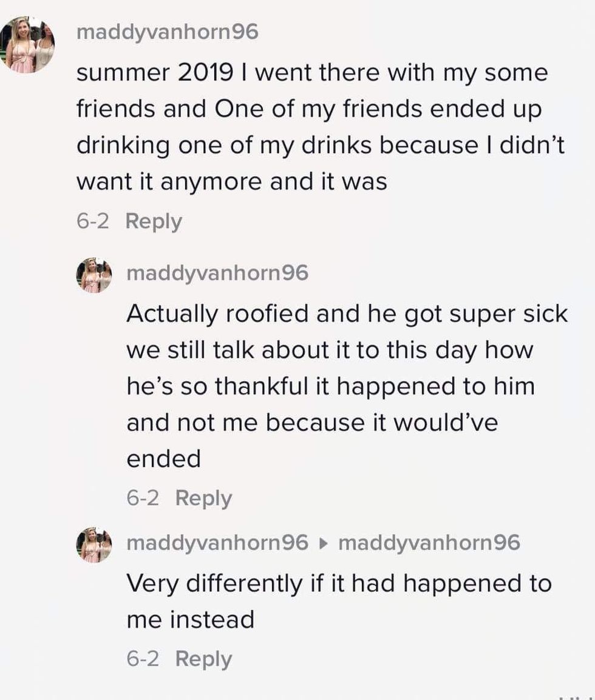Click username above the 'Actually roofied' reply
The image size is (595, 700).
217,273
